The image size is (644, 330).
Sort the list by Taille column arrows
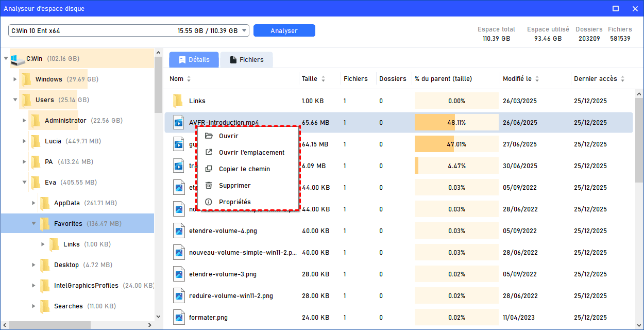pyautogui.click(x=323, y=79)
